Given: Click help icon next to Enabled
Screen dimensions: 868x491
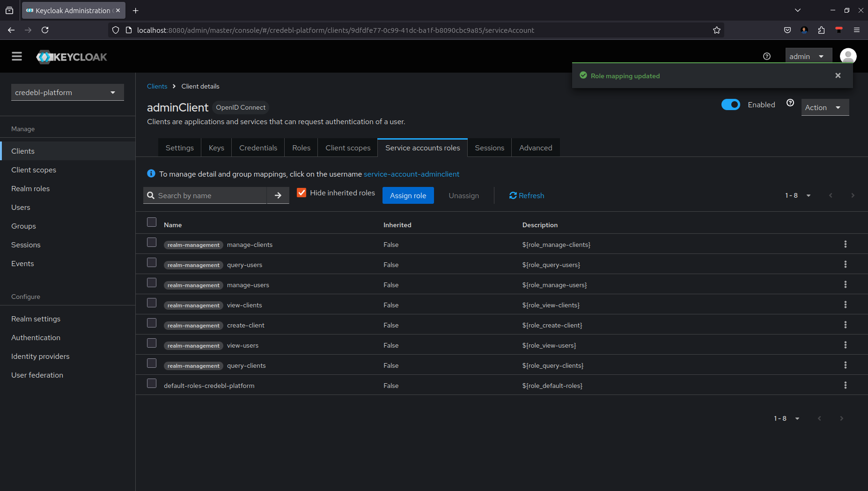Looking at the screenshot, I should pos(790,103).
